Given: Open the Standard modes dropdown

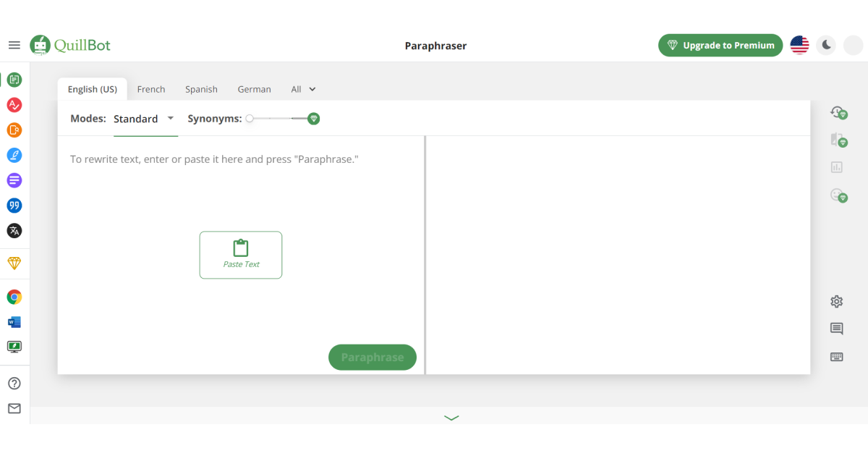Looking at the screenshot, I should point(145,119).
